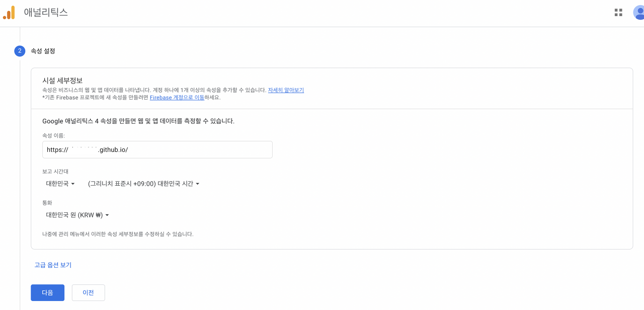
Task: Open the Google apps grid icon
Action: coord(618,12)
